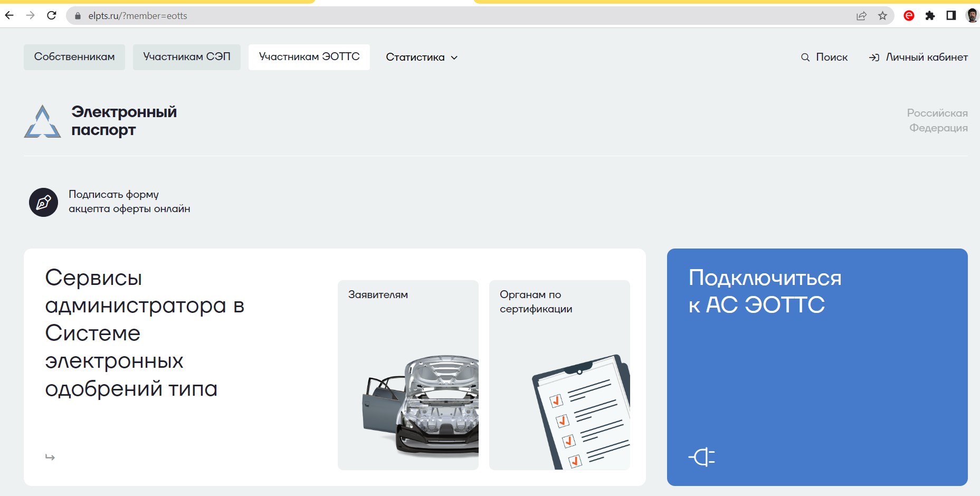Select the Российская Федерация region label
The height and width of the screenshot is (496, 980).
tap(937, 120)
